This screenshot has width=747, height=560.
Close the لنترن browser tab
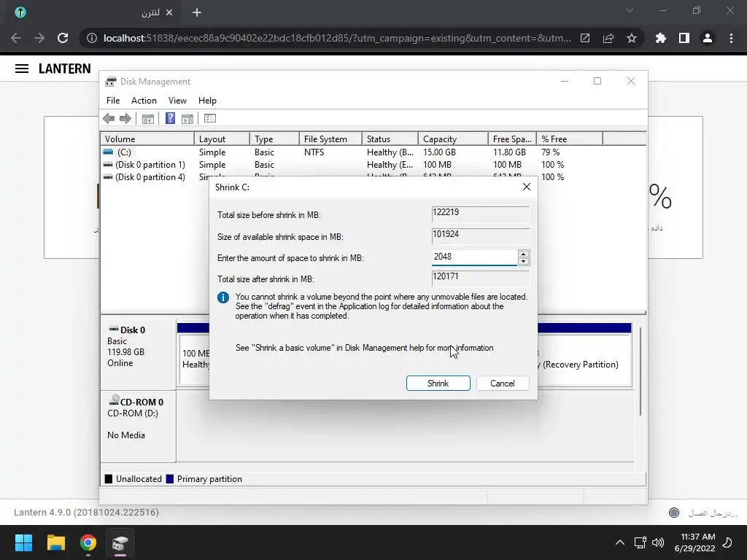pyautogui.click(x=169, y=12)
